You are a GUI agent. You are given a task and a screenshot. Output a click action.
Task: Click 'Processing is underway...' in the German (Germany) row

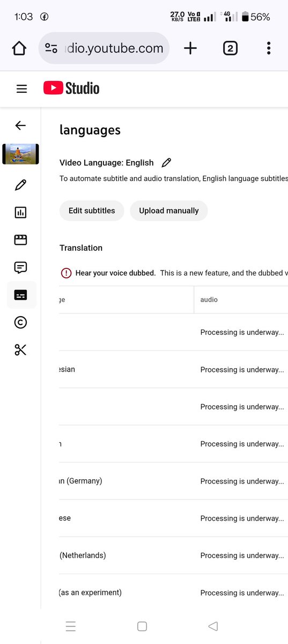tap(242, 481)
